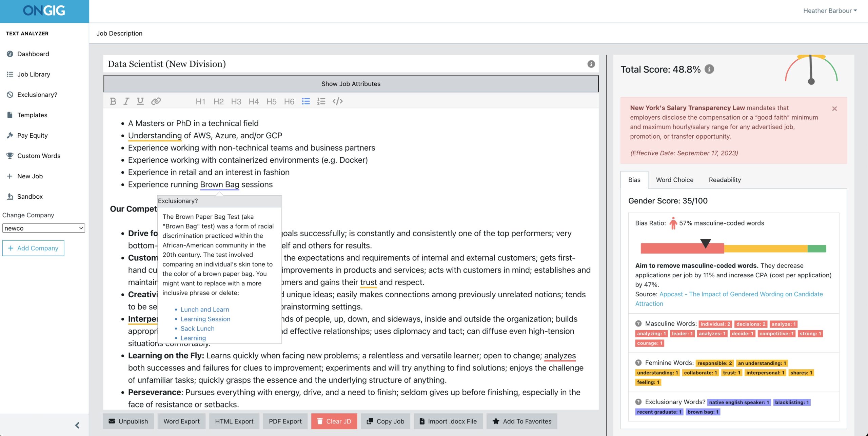Click the info icon beside the job title
Screen dimensions: 868x436
click(x=591, y=64)
